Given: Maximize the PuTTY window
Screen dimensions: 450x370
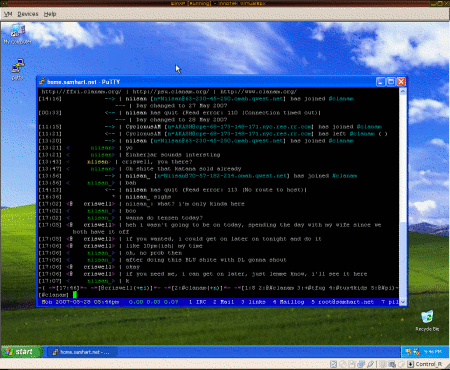Looking at the screenshot, I should [391, 82].
